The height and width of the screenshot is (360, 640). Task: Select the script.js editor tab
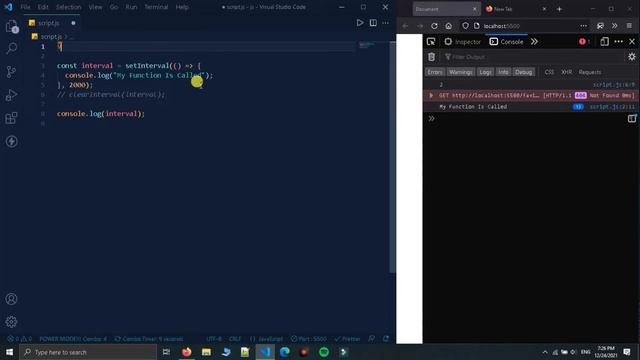[x=52, y=23]
